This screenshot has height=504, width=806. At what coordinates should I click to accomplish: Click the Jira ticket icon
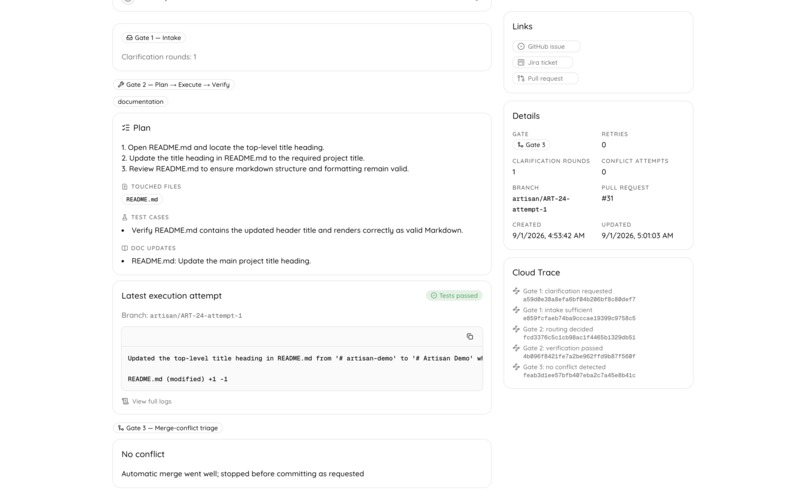[521, 62]
